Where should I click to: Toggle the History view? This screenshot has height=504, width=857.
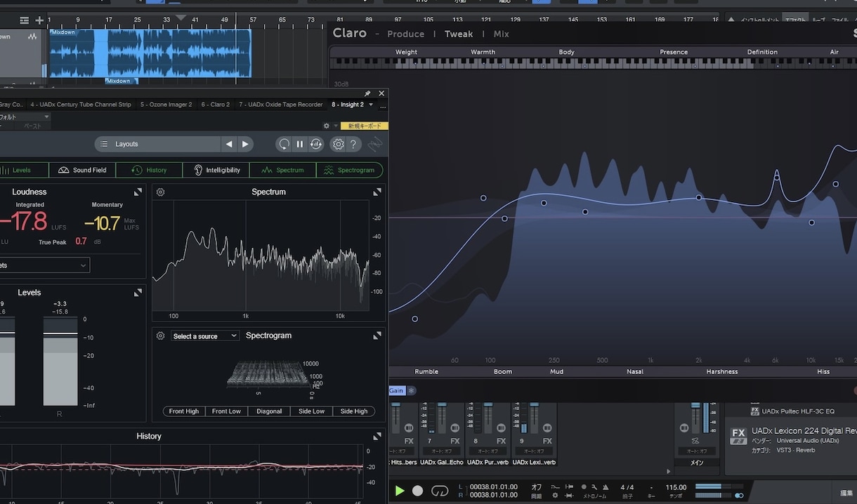click(149, 170)
